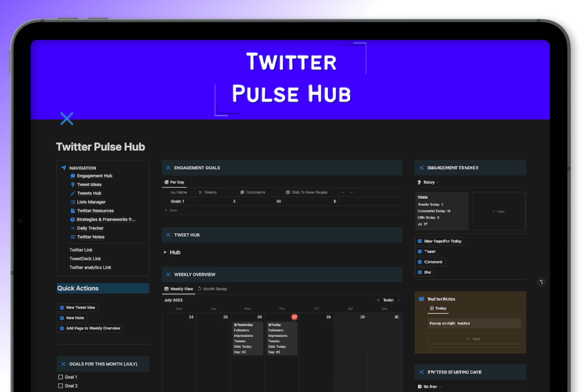
Task: Click the New Tweet Idea quick action
Action: 77,307
